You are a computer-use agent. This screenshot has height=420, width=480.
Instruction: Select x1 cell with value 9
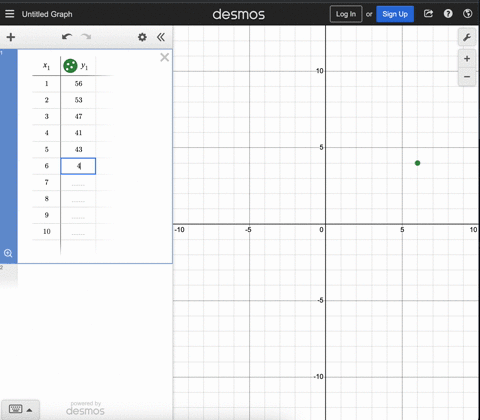(46, 215)
